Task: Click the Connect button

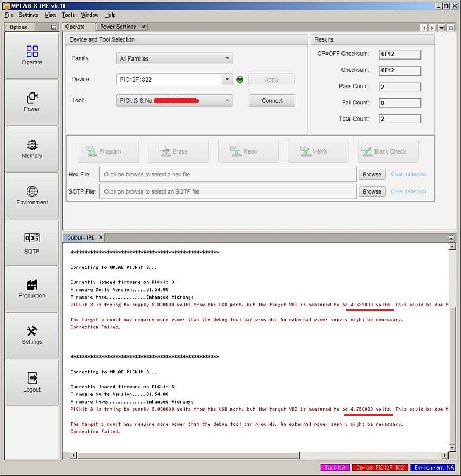Action: (x=272, y=101)
